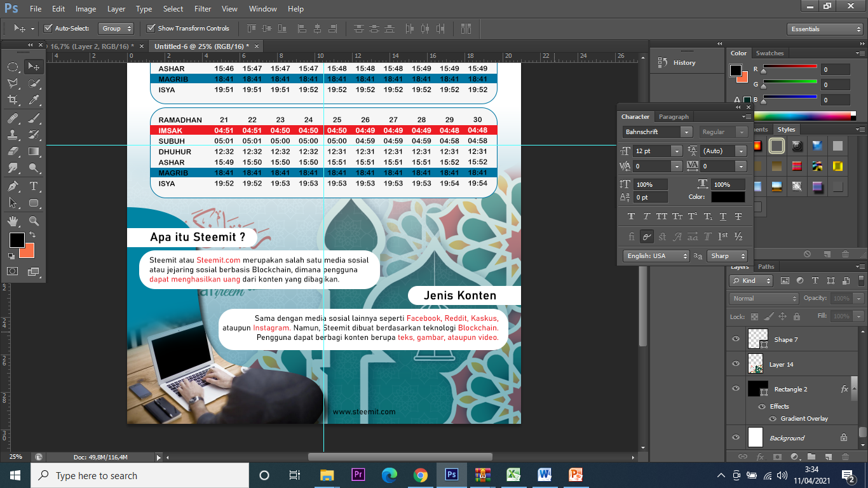Screen dimensions: 868x488
Task: Click the Character panel text Color swatch
Action: coord(728,198)
